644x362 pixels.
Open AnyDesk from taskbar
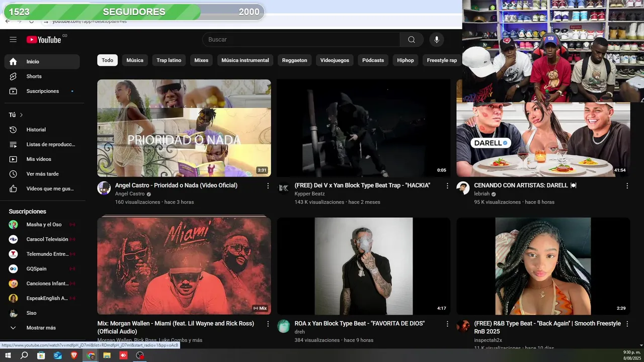point(124,355)
